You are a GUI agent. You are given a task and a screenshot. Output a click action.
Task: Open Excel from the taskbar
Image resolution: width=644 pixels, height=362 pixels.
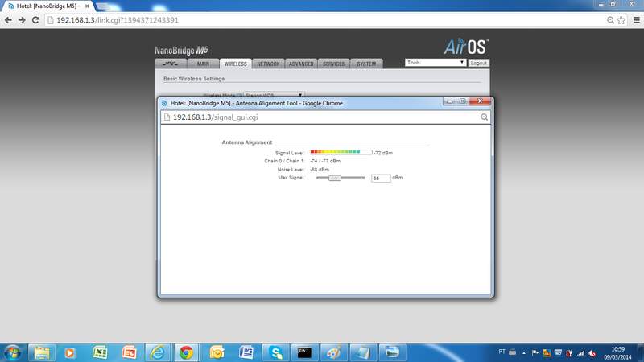[100, 352]
